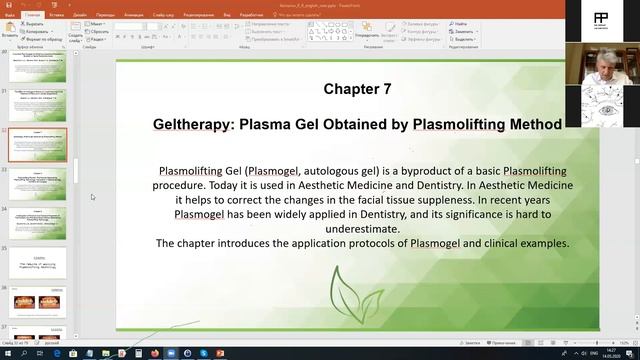Click Shape Effects (Эффекты фигуры)
640x360 pixels.
point(421,39)
